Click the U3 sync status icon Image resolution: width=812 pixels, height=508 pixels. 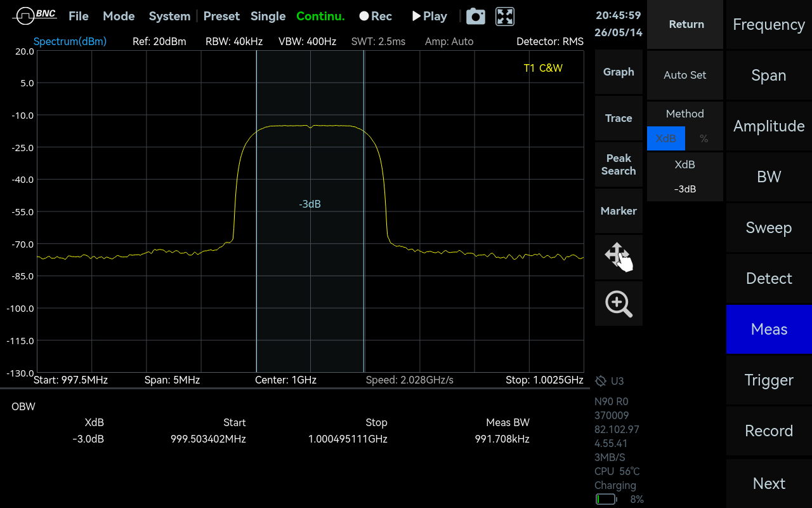click(x=601, y=381)
